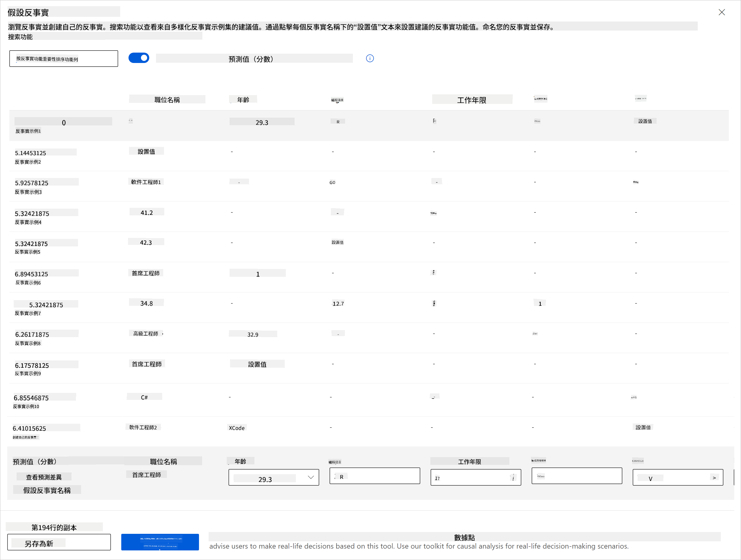Image resolution: width=741 pixels, height=560 pixels.
Task: Click the 編程語言 input containing R
Action: (x=375, y=476)
